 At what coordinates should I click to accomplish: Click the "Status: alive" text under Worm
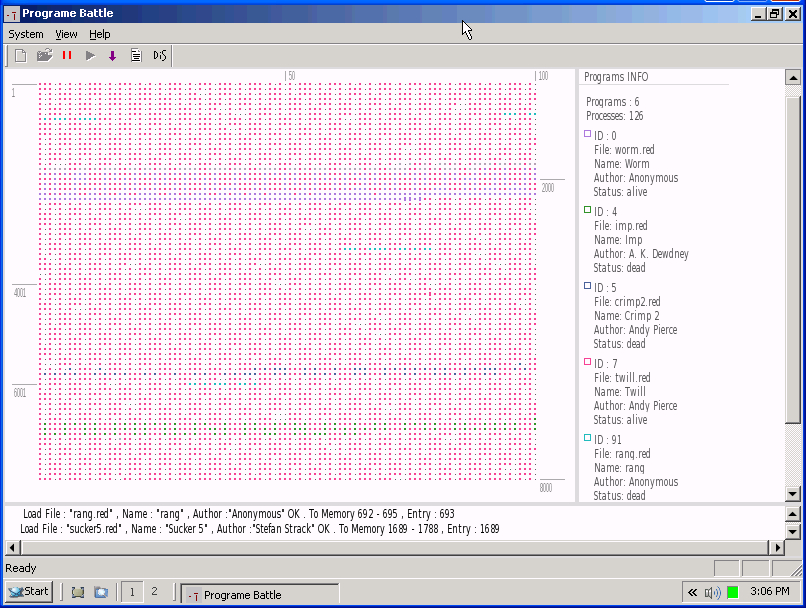(x=620, y=192)
